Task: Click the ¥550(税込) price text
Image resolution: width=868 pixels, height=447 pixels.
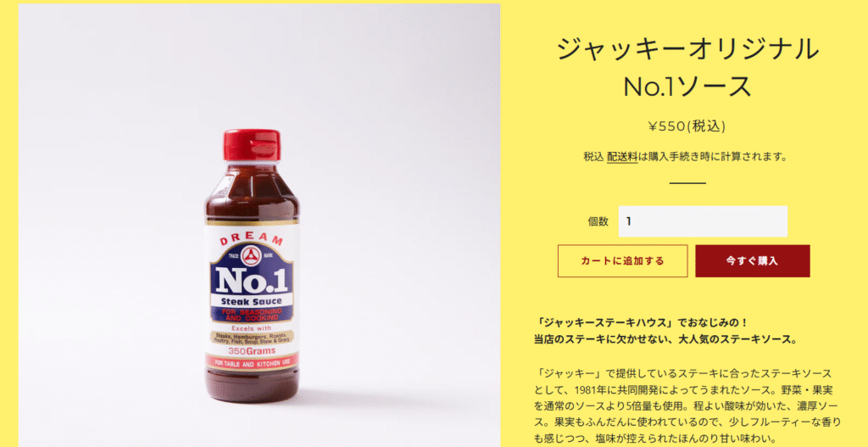Action: (x=687, y=126)
